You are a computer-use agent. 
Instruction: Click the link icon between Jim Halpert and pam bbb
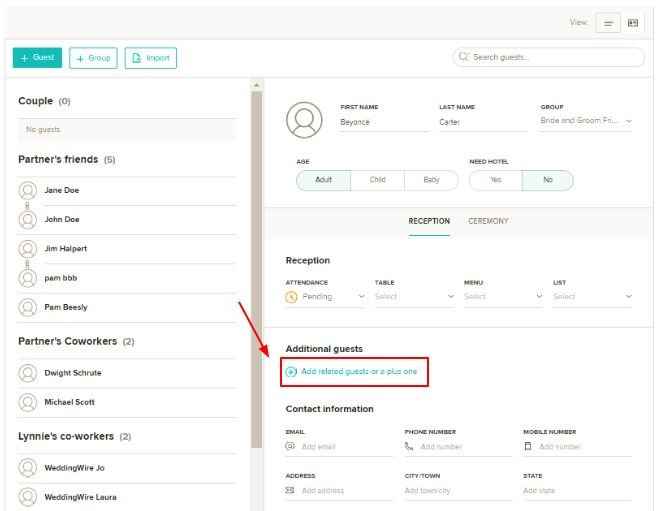[27, 264]
